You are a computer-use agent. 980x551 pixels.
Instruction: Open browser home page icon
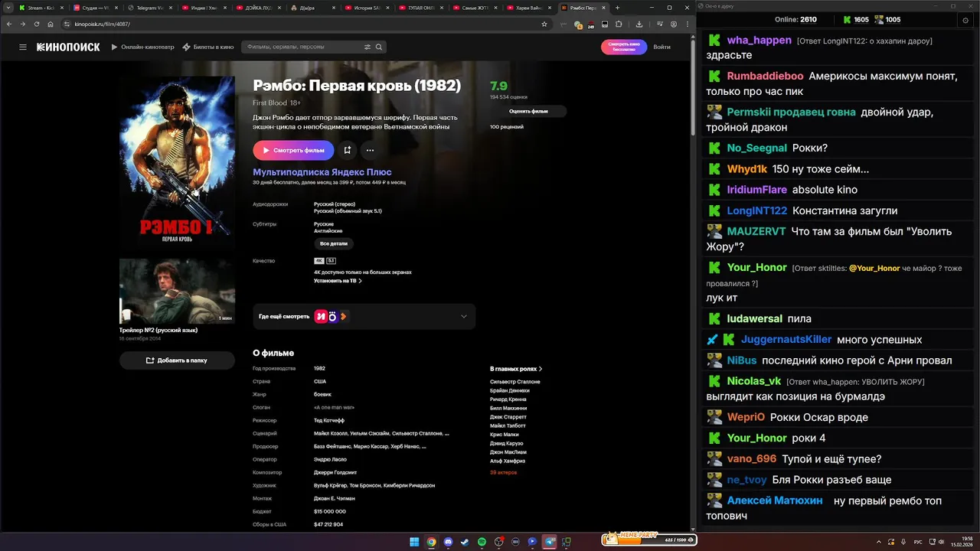pyautogui.click(x=51, y=24)
